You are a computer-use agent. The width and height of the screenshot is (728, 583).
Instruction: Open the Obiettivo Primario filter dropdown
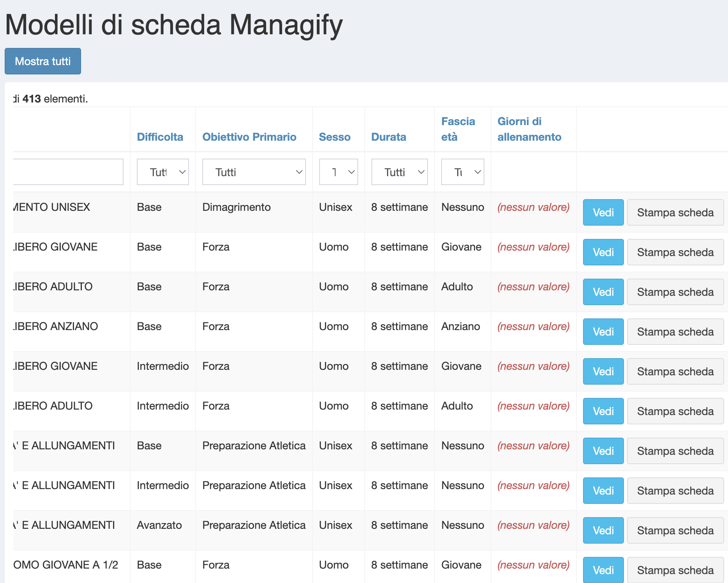pyautogui.click(x=254, y=172)
